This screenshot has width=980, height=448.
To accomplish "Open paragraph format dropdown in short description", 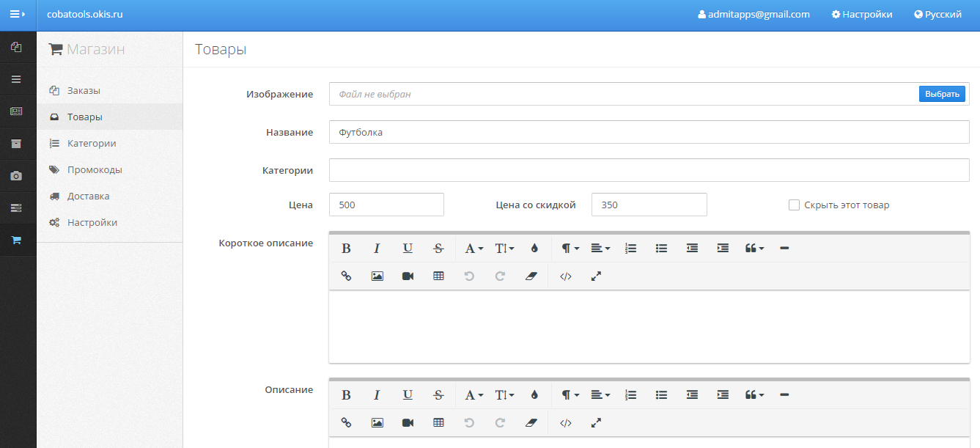I will (x=570, y=249).
